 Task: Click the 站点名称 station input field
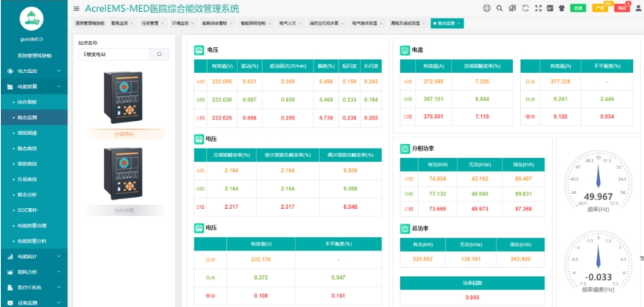(113, 54)
